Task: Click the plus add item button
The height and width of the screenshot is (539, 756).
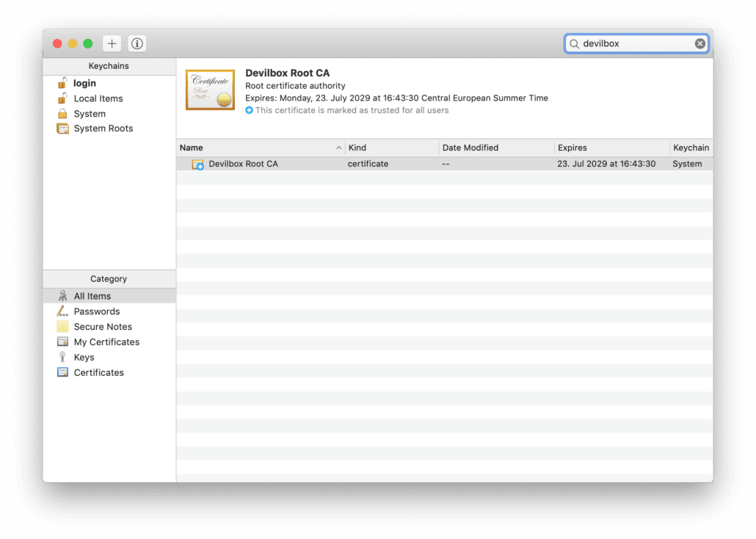Action: (112, 44)
